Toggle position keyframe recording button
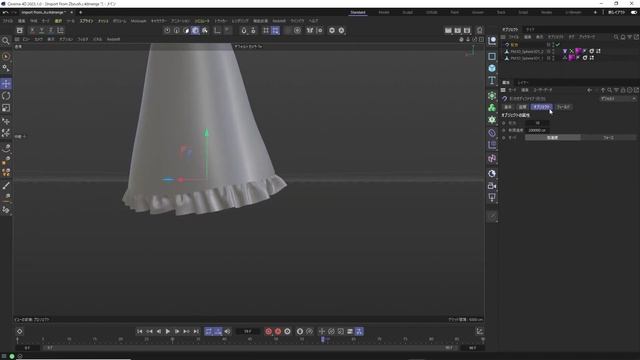This screenshot has height=360, width=640. (x=322, y=331)
